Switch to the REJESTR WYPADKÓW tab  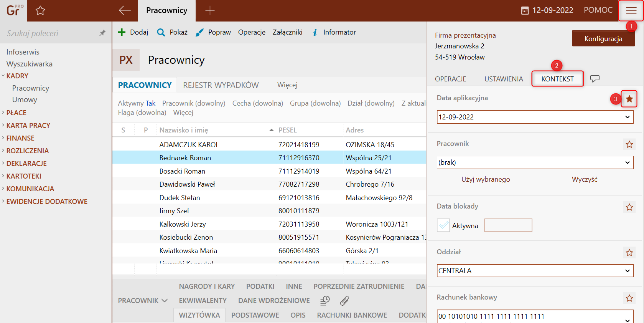221,85
